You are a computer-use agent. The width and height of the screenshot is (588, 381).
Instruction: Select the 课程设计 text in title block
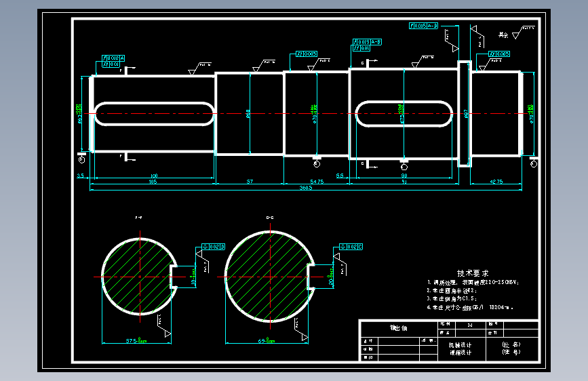click(460, 353)
